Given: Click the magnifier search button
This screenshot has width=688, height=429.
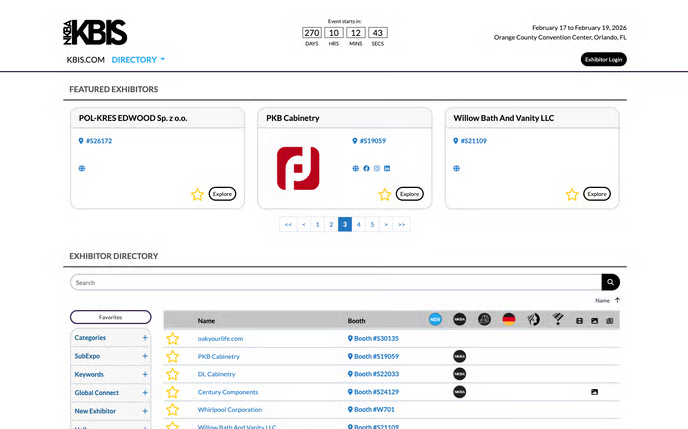Looking at the screenshot, I should pos(610,282).
